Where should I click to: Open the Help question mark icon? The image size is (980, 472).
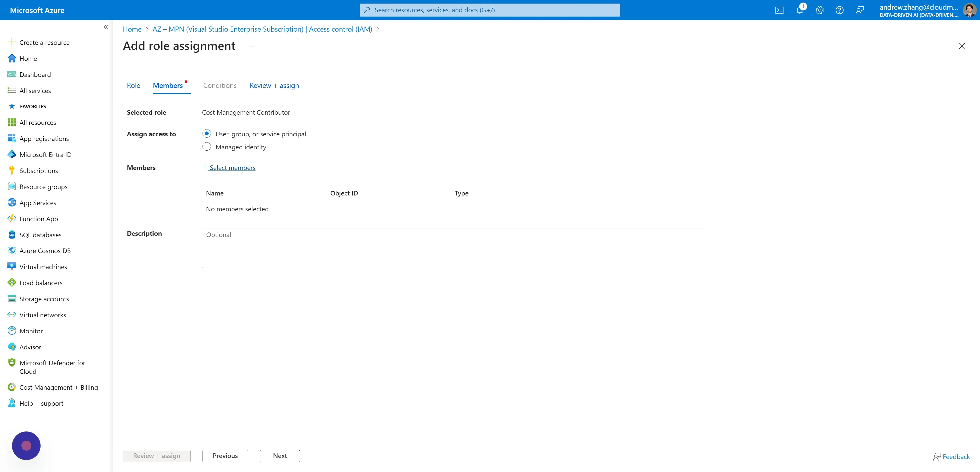pos(839,10)
